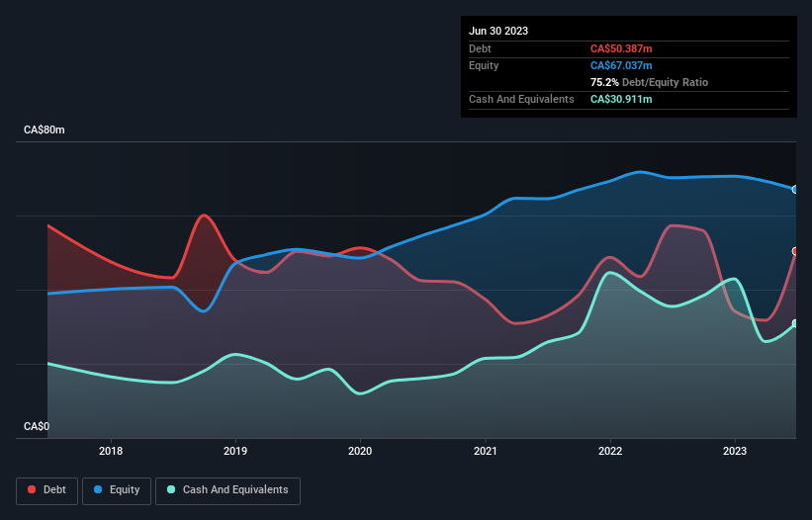This screenshot has height=520, width=812.
Task: Click the teal Cash end-point marker
Action: (x=795, y=323)
